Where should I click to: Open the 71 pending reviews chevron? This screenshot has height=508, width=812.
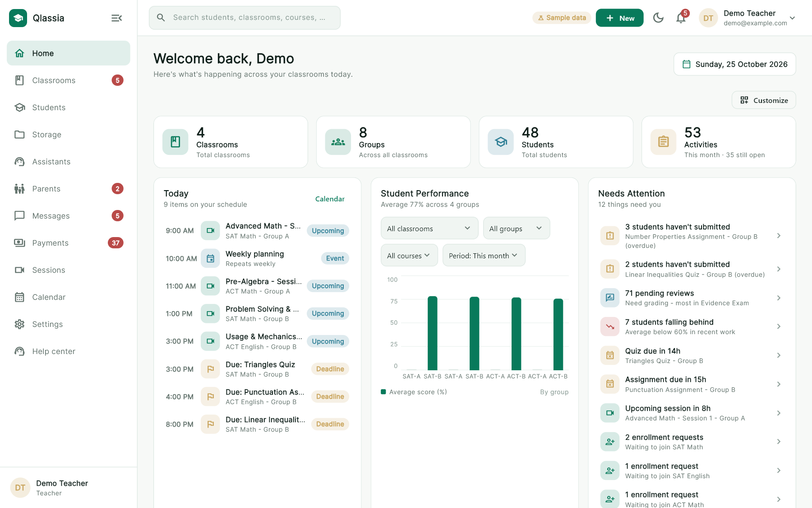(779, 298)
